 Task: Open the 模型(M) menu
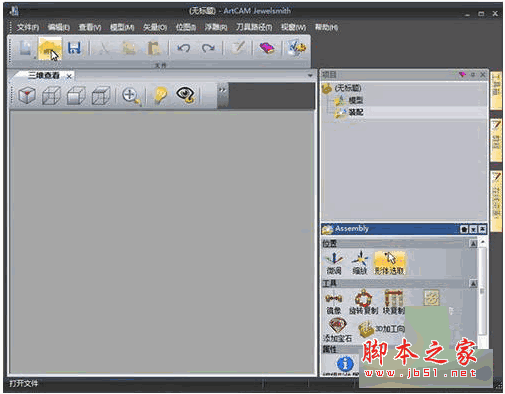122,27
